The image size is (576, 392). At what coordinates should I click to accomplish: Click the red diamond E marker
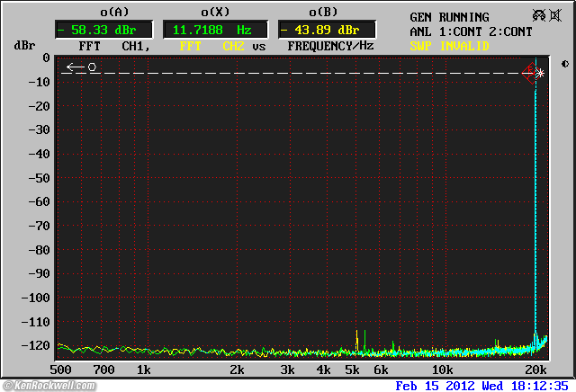click(x=530, y=73)
